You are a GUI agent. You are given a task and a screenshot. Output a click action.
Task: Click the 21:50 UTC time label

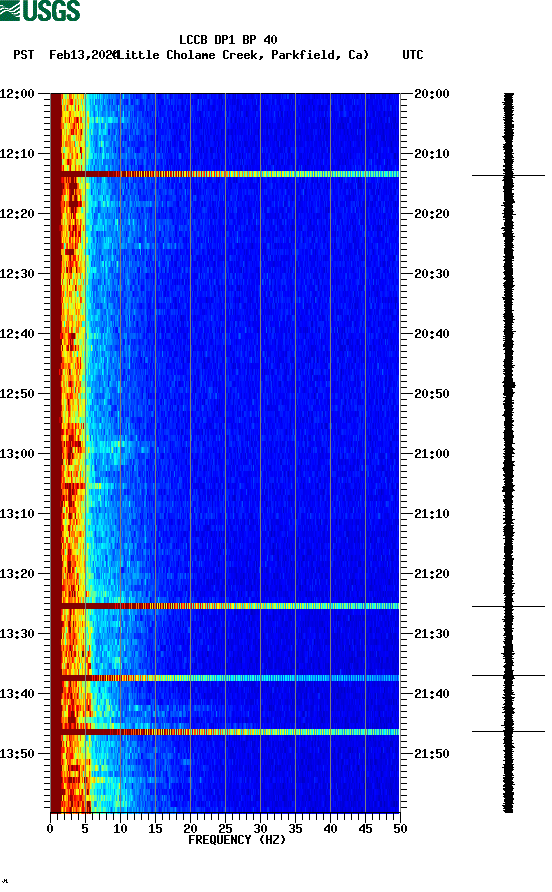click(432, 754)
